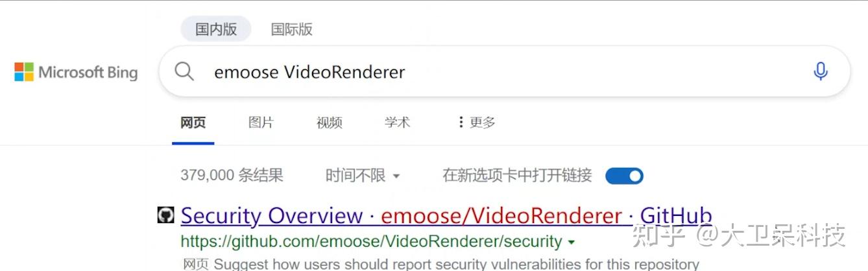Select the 国内版 version option
Screen dimensions: 868x271
[x=216, y=29]
